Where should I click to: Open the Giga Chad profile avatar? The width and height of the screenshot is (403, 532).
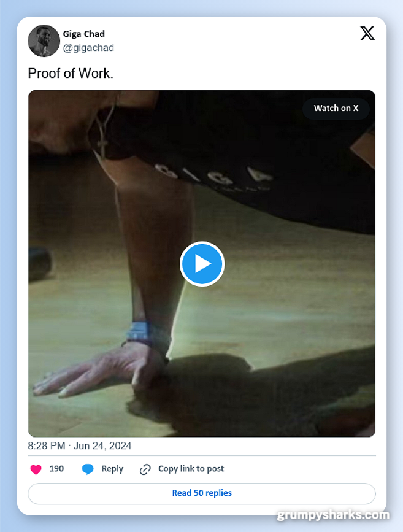click(x=44, y=40)
